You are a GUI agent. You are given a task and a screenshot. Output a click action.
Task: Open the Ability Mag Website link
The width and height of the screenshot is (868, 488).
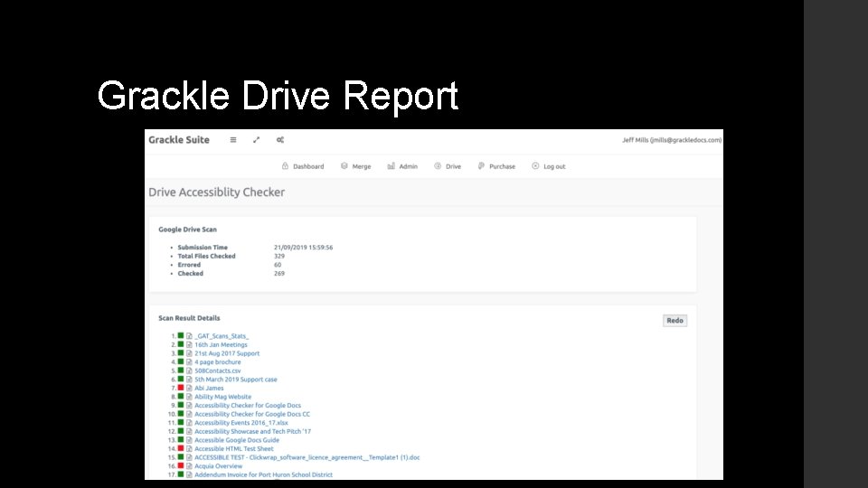pos(223,397)
